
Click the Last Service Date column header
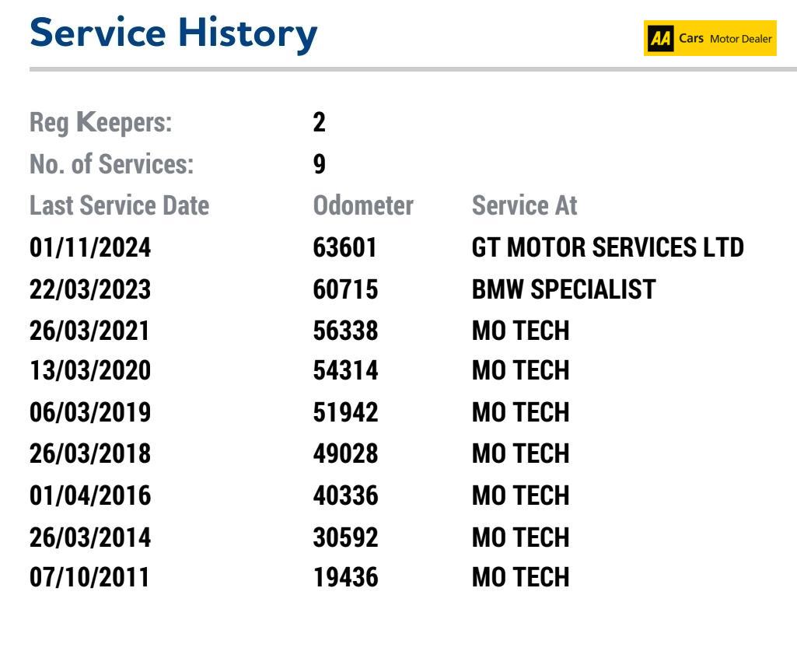pos(120,205)
